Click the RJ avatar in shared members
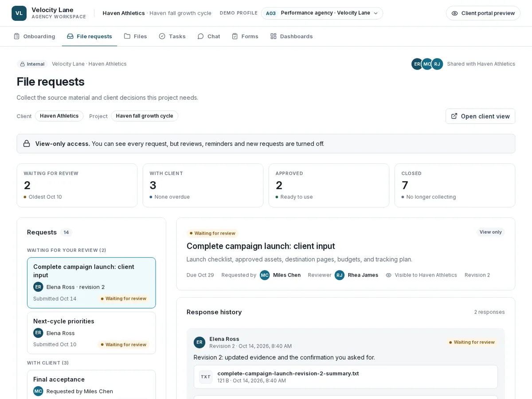The image size is (532, 399). (x=437, y=64)
